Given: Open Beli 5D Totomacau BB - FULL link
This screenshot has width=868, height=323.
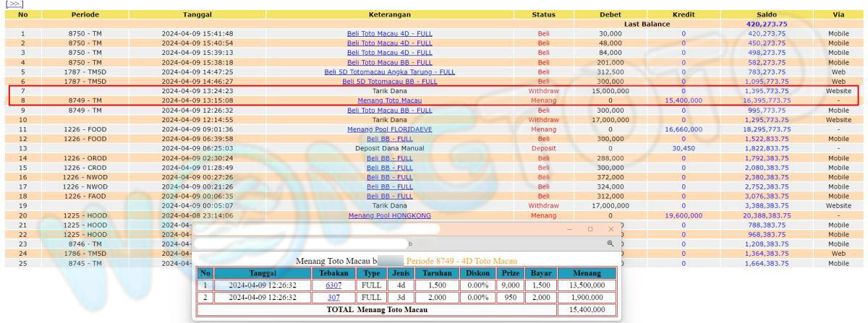Looking at the screenshot, I should click(389, 82).
